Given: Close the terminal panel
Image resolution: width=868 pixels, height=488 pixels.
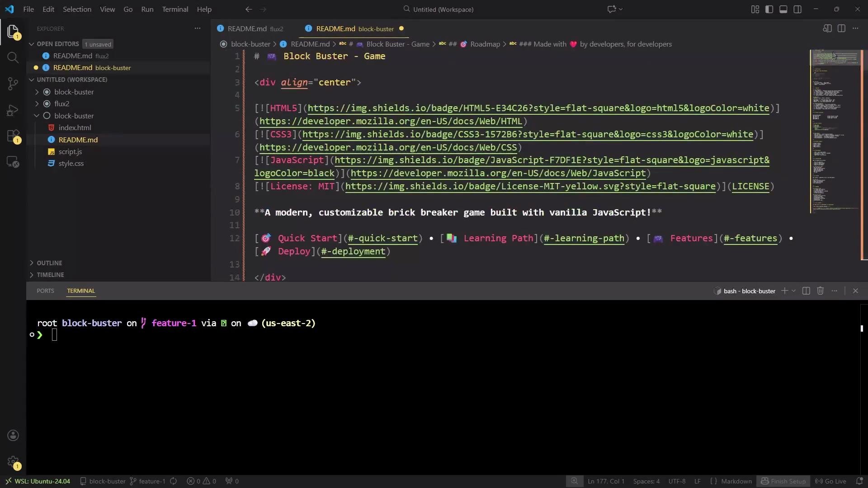Looking at the screenshot, I should click(x=855, y=291).
